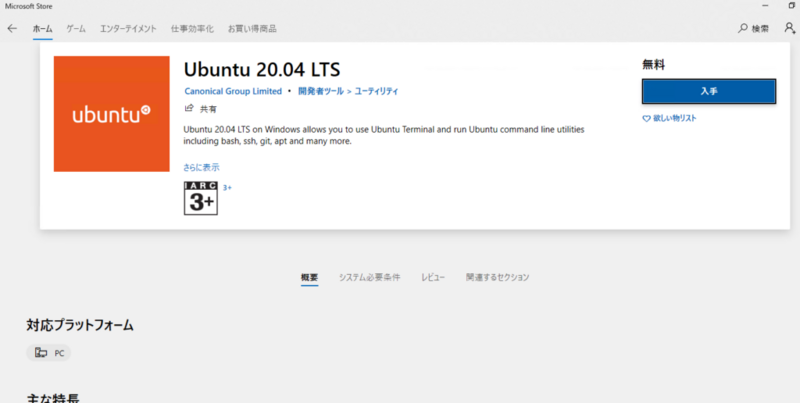Open the 仕事効率化 tab
800x403 pixels.
point(192,29)
